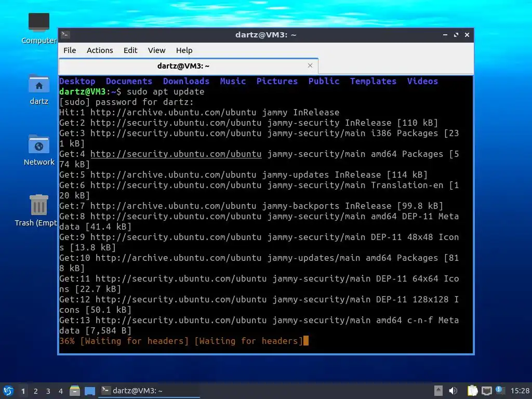Image resolution: width=532 pixels, height=399 pixels.
Task: Click the 'Downloads' directory name in terminal
Action: (x=187, y=81)
